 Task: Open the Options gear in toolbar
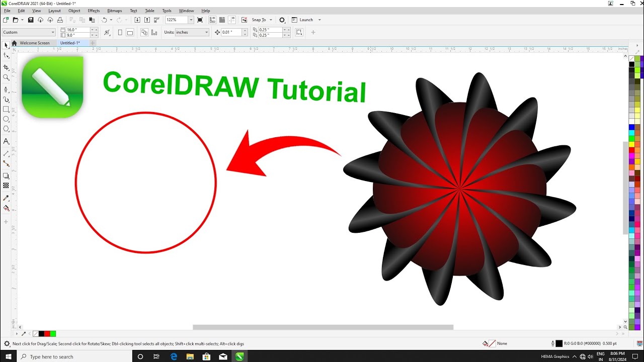tap(282, 20)
